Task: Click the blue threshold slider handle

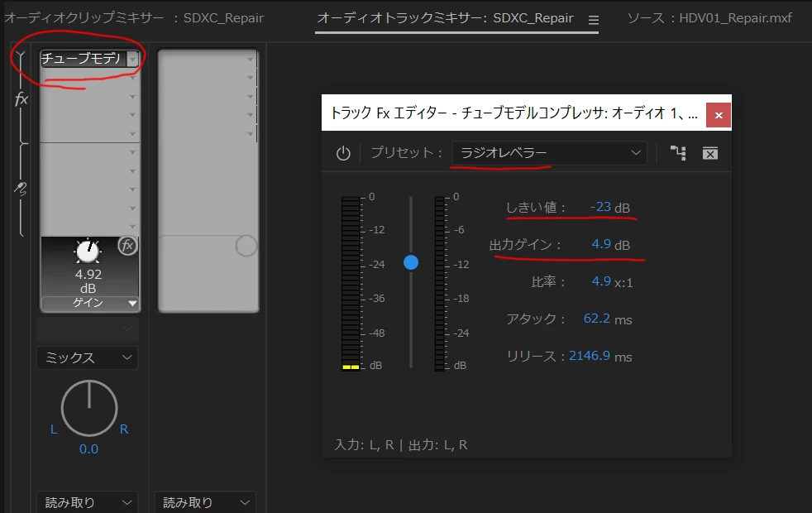Action: [411, 262]
